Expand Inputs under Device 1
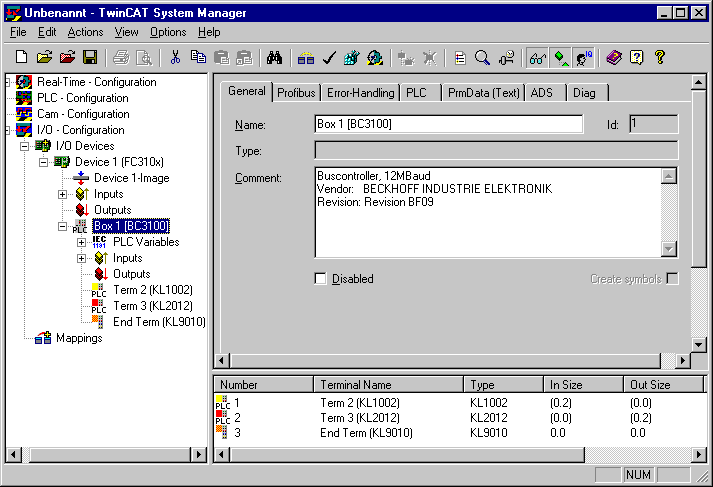713x487 pixels. 62,194
